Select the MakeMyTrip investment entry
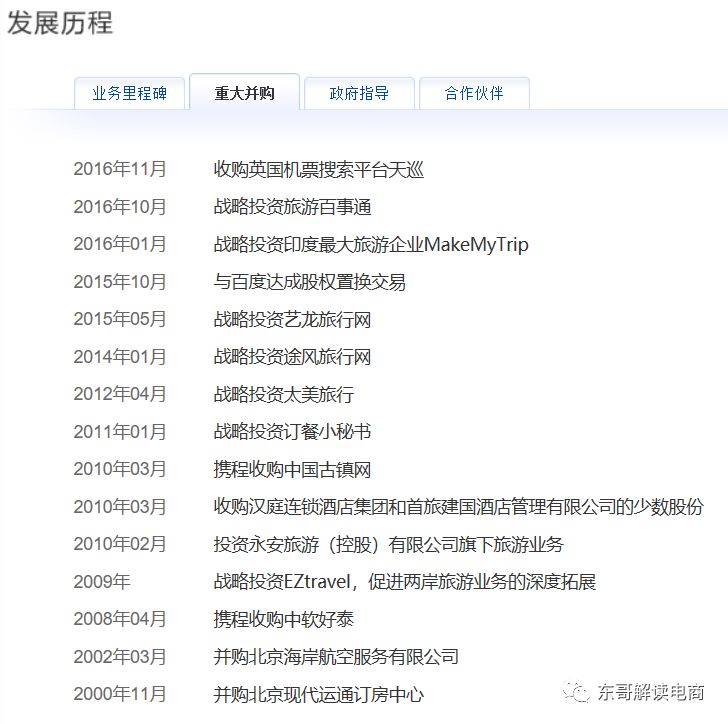Image resolution: width=728 pixels, height=724 pixels. coord(371,245)
